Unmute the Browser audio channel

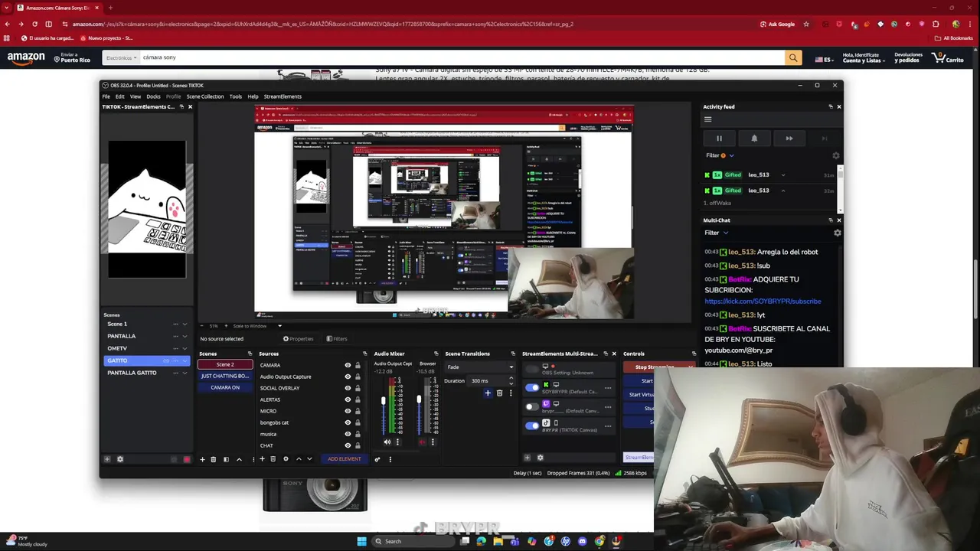pyautogui.click(x=422, y=442)
